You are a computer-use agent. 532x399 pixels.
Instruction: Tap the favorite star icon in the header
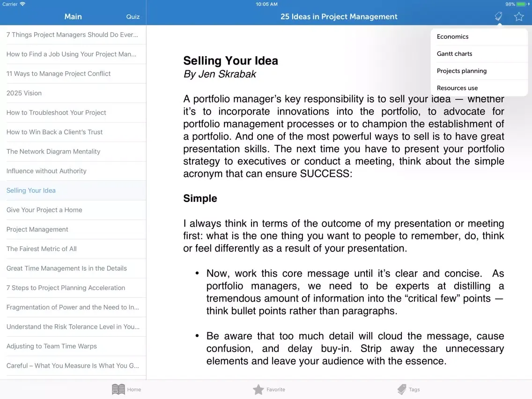(x=519, y=16)
